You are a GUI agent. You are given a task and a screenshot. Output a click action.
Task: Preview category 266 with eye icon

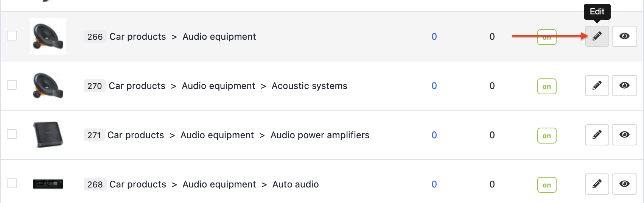pos(624,36)
